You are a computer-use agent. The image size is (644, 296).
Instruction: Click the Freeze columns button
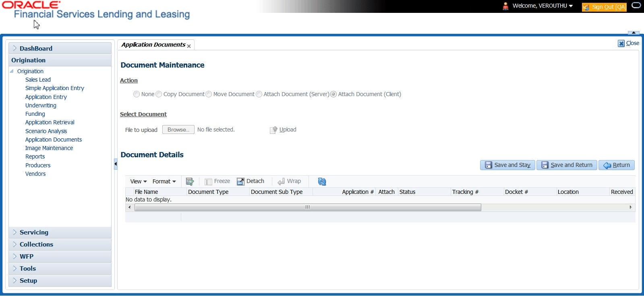[217, 181]
